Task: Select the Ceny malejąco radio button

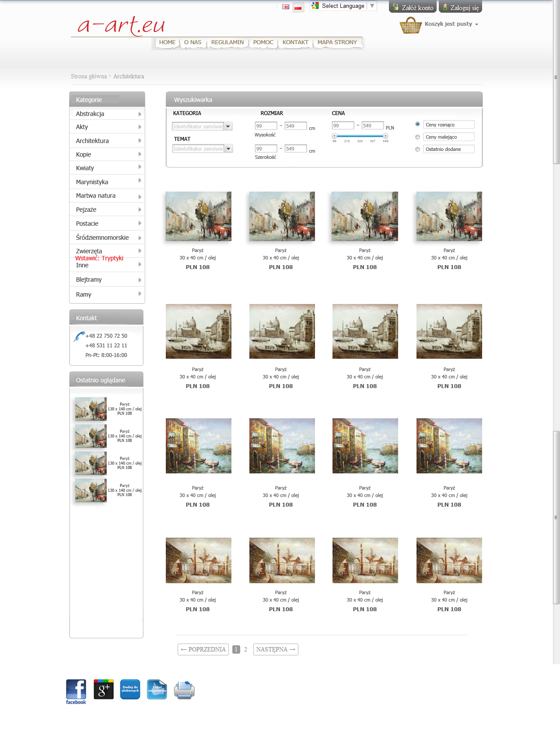Action: [x=417, y=137]
